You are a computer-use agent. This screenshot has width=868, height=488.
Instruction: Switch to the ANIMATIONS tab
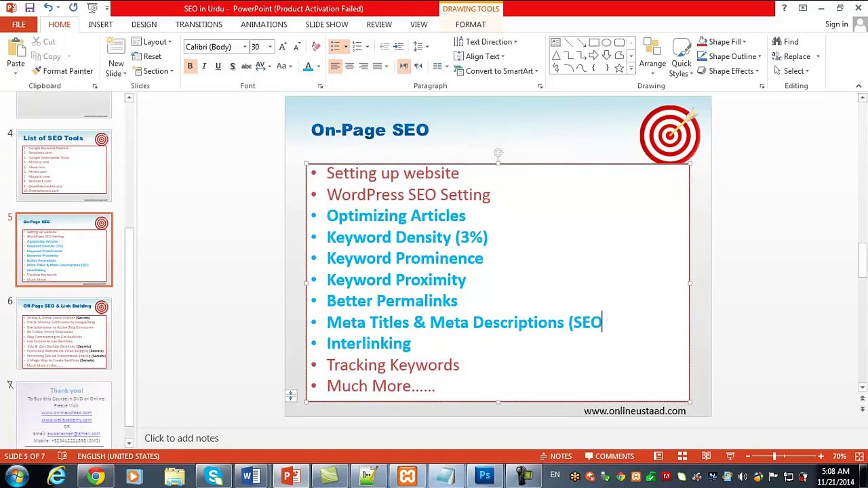(264, 24)
